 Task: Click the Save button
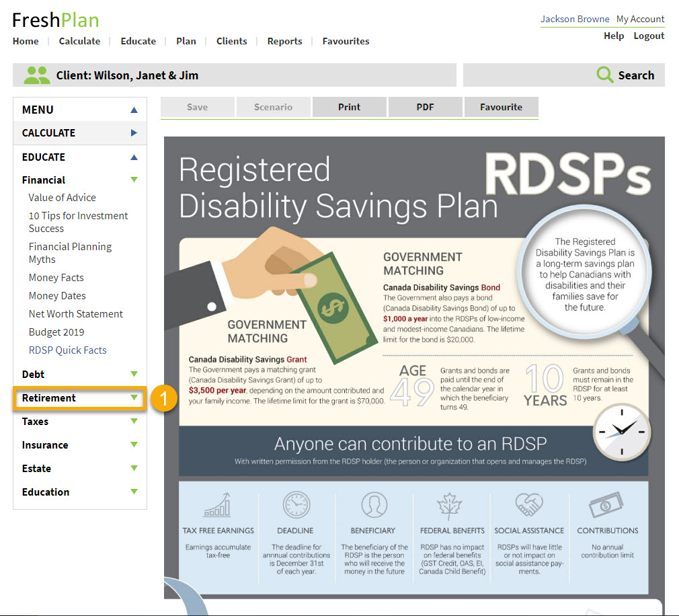(198, 107)
